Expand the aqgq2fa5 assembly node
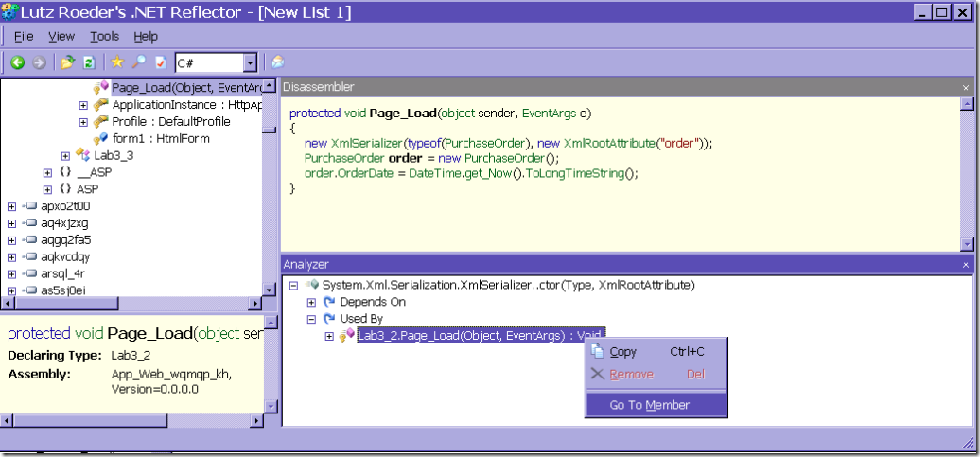980x457 pixels. 12,240
